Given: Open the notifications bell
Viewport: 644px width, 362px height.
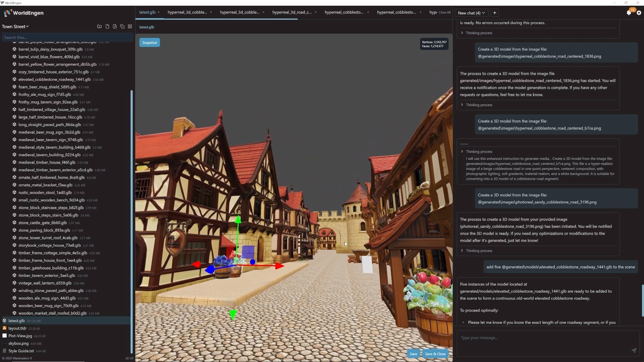Looking at the screenshot, I should coord(629,13).
